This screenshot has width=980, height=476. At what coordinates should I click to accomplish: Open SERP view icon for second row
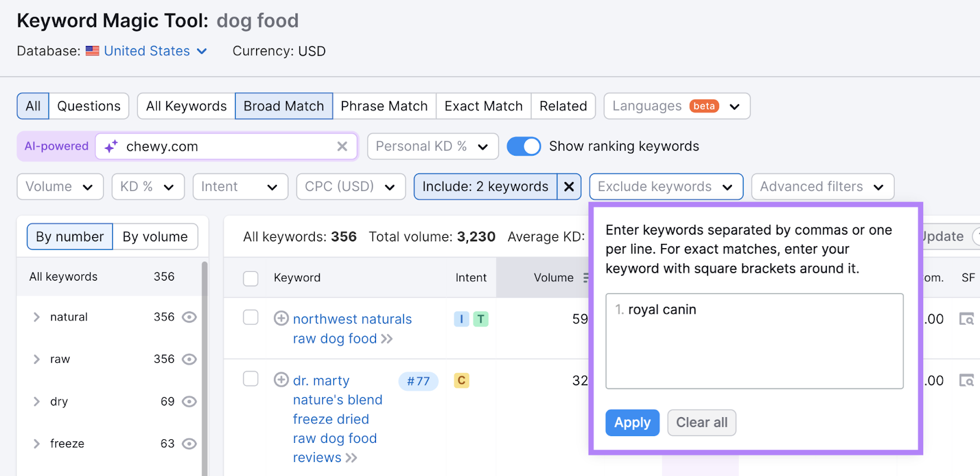point(966,380)
